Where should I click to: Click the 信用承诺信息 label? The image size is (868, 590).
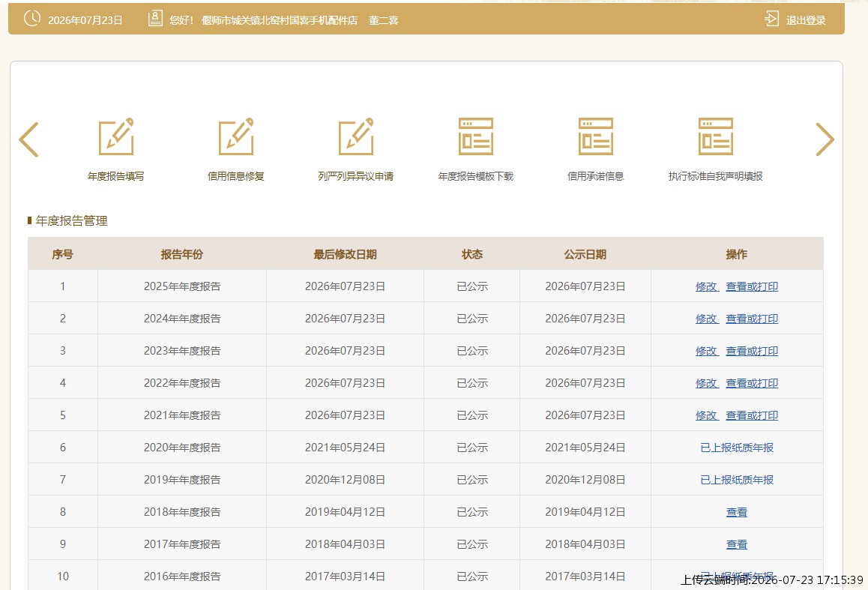(596, 176)
